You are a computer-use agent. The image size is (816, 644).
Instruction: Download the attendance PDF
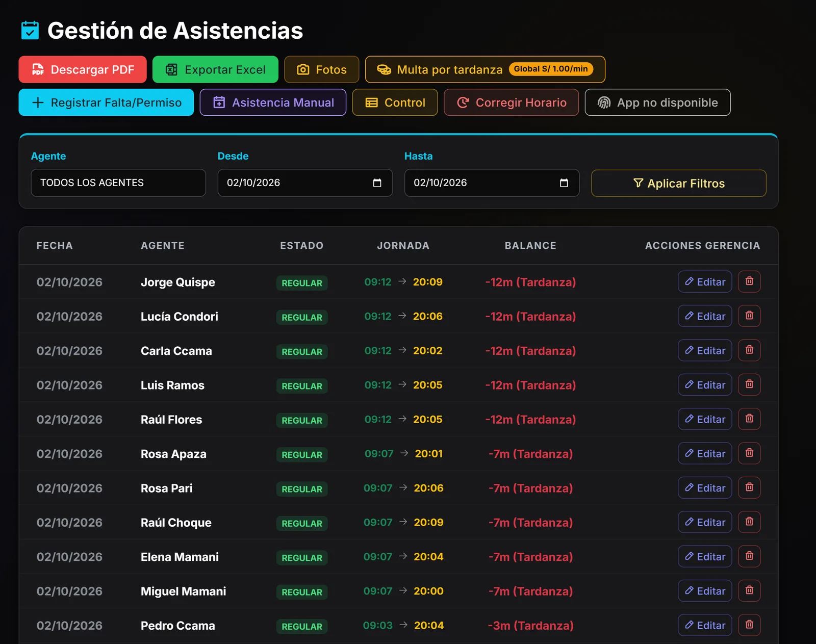pos(83,69)
